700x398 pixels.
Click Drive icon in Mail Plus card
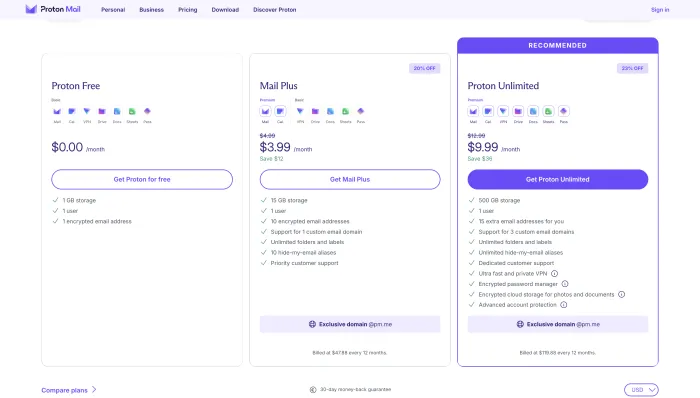[315, 111]
